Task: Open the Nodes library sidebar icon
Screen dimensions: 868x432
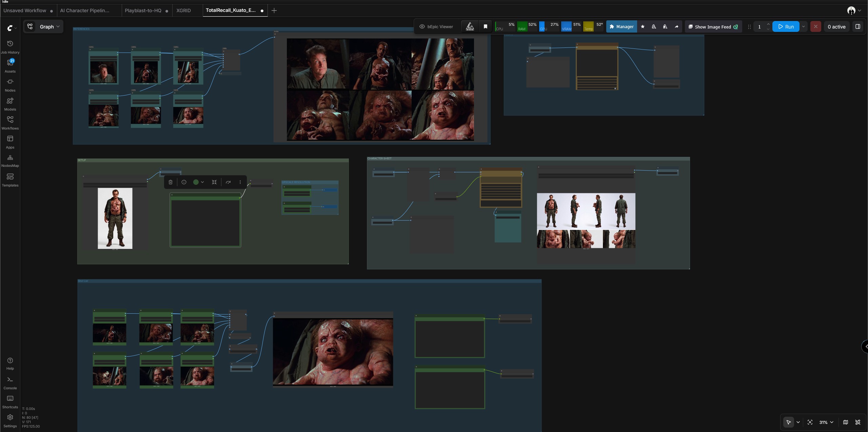Action: pos(10,85)
